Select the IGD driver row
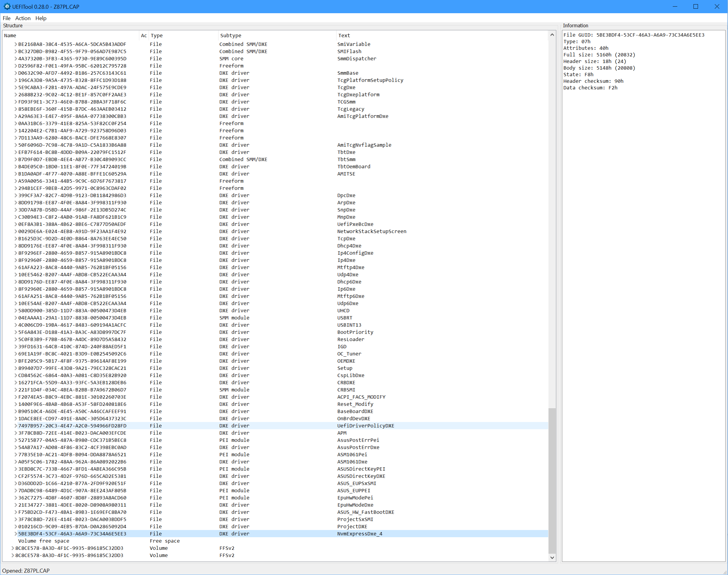 pyautogui.click(x=275, y=346)
